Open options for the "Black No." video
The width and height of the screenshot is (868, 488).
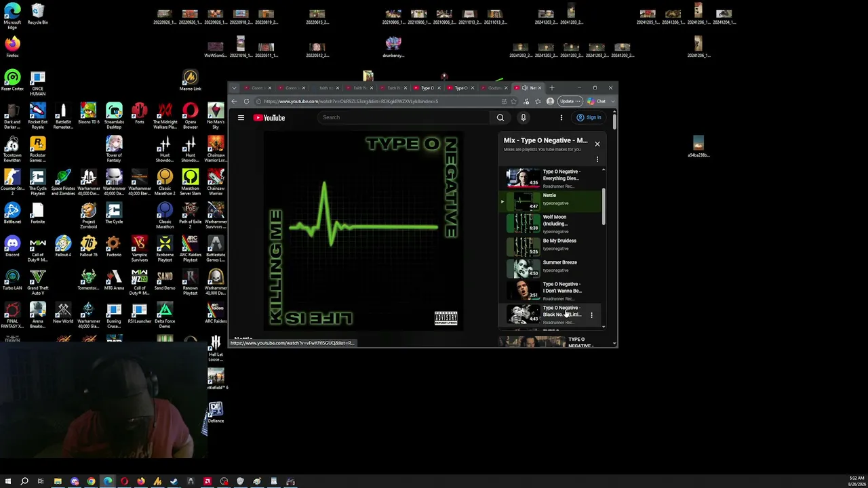(591, 314)
